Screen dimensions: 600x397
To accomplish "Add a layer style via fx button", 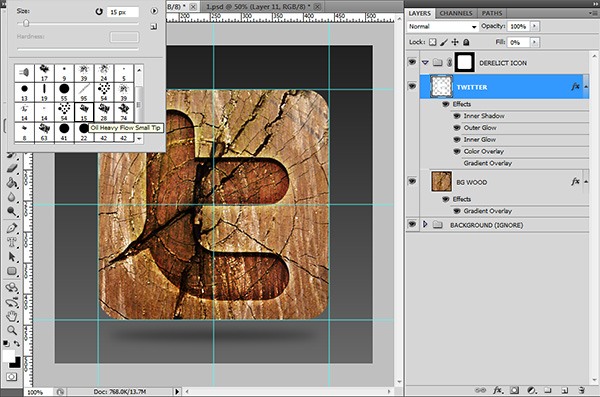I will 497,390.
